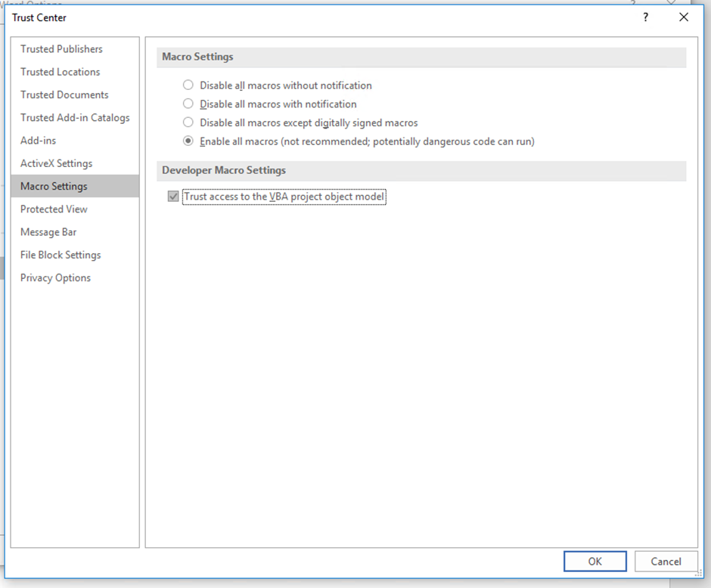Confirm settings with OK button
This screenshot has width=711, height=588.
coord(595,562)
